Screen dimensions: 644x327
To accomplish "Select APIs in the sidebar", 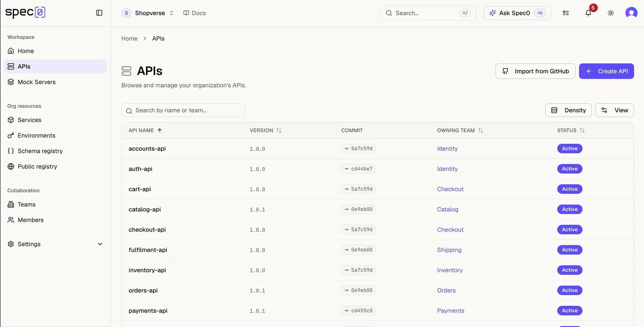I will point(55,66).
